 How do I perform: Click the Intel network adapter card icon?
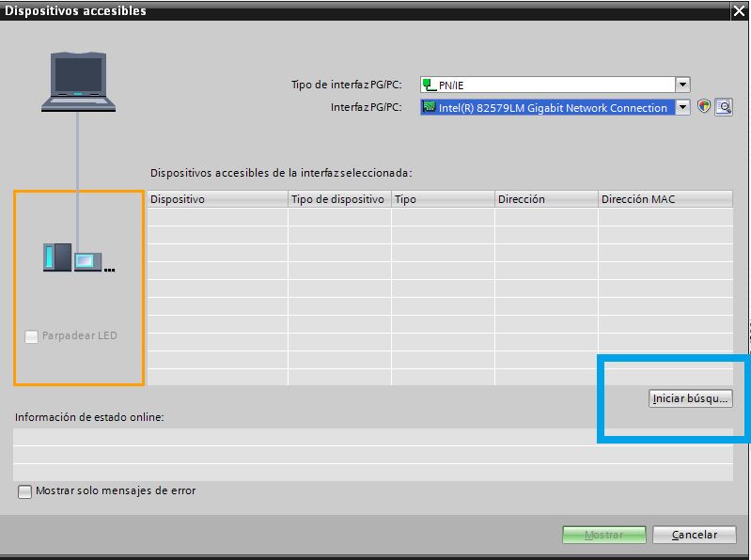click(x=430, y=107)
